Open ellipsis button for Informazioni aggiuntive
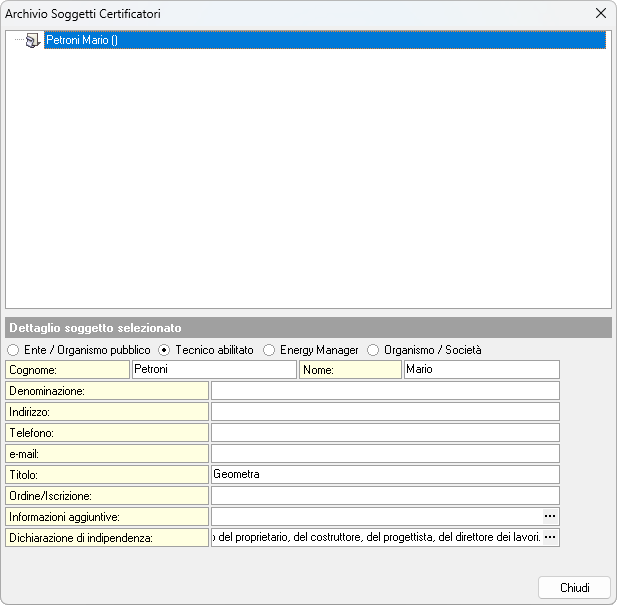Screen dimensions: 617x605 [x=550, y=516]
